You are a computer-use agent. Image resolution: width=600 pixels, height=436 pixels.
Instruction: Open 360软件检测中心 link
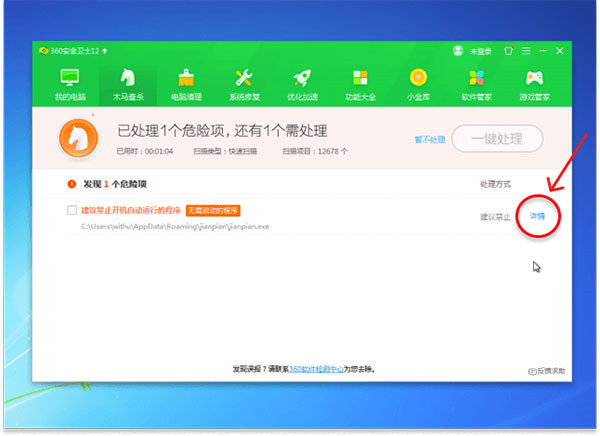coord(316,369)
